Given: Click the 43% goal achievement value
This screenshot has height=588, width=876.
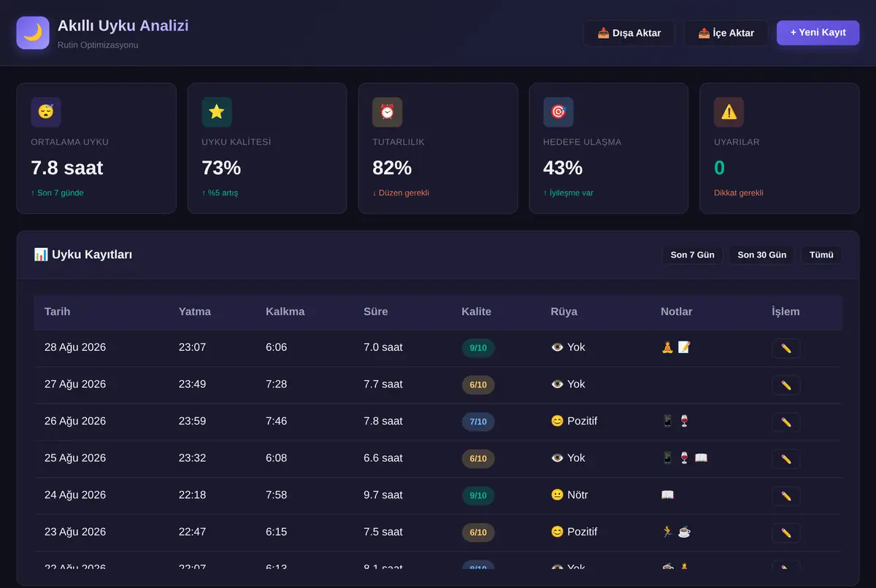Looking at the screenshot, I should tap(563, 168).
